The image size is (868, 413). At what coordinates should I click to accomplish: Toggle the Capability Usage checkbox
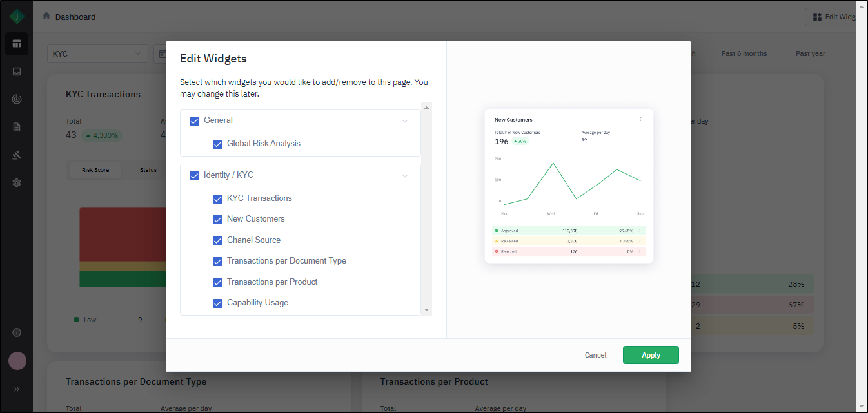[x=218, y=303]
